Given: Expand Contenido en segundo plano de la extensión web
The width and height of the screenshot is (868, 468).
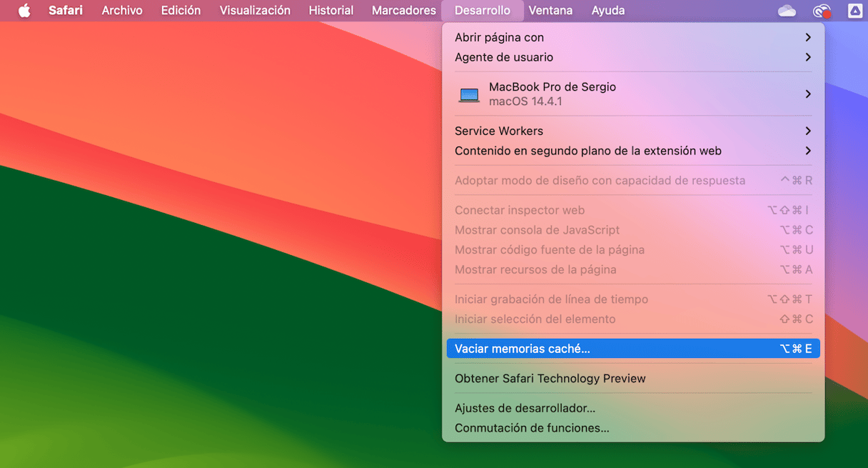Looking at the screenshot, I should point(633,151).
